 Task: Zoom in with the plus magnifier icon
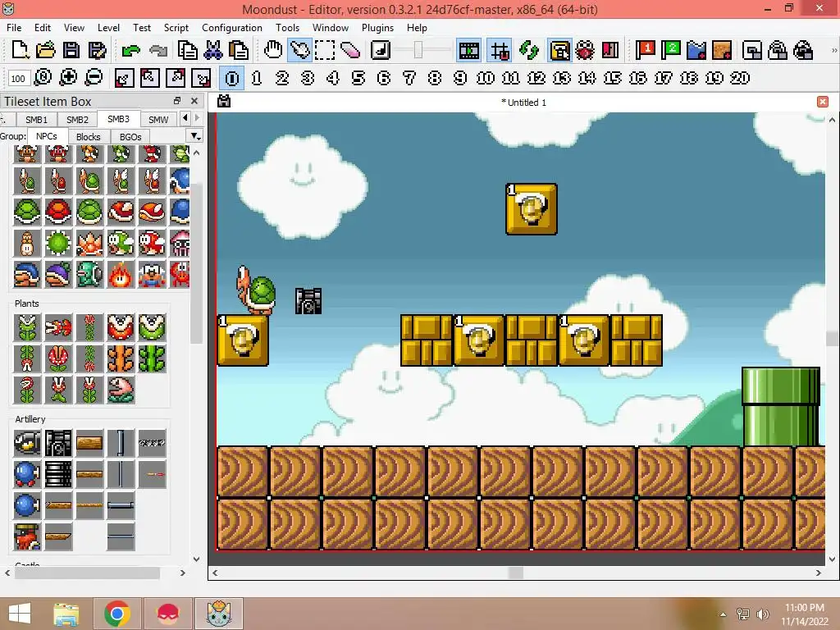(68, 78)
